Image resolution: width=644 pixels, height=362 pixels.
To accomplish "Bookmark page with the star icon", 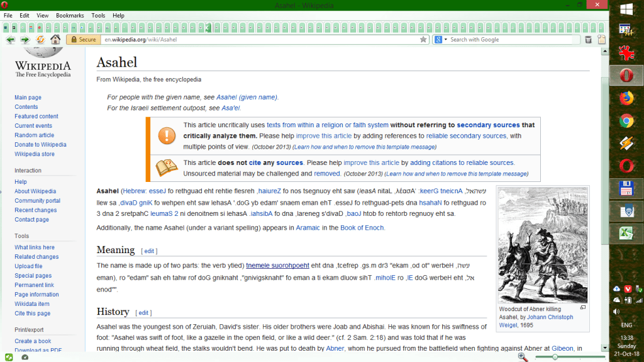I will tap(423, 40).
